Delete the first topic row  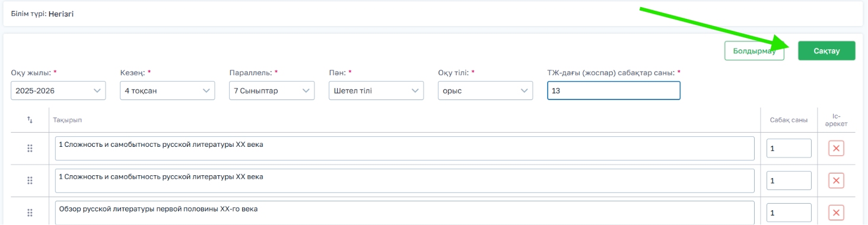(x=836, y=149)
